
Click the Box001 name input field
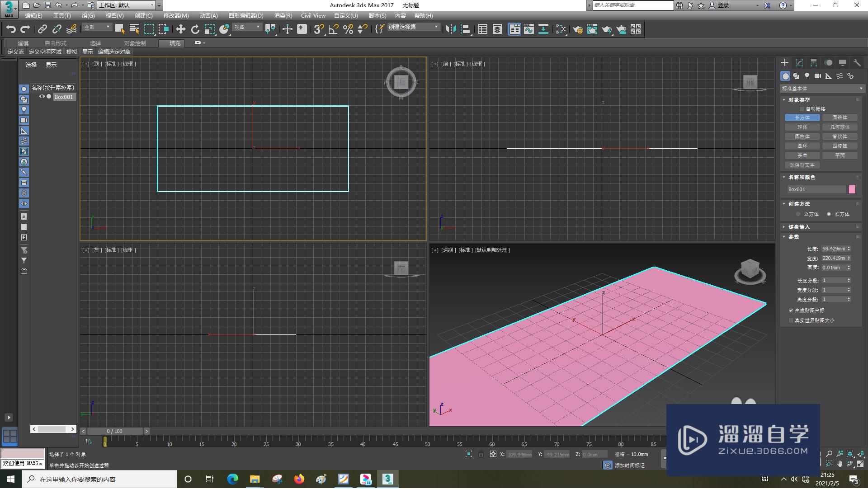(x=816, y=189)
